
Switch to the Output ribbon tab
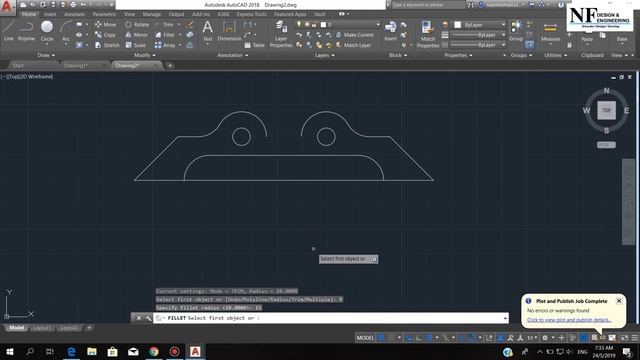tap(176, 14)
